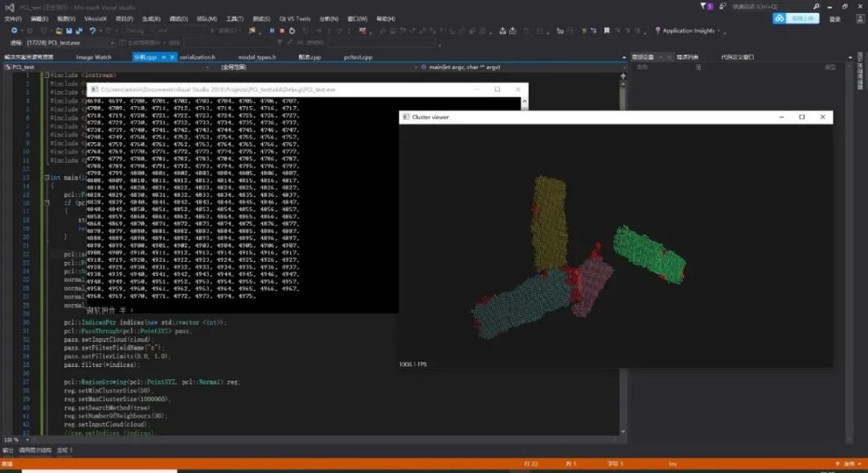The height and width of the screenshot is (473, 868).
Task: Restart debugging with the circular arrow icon
Action: 292,31
